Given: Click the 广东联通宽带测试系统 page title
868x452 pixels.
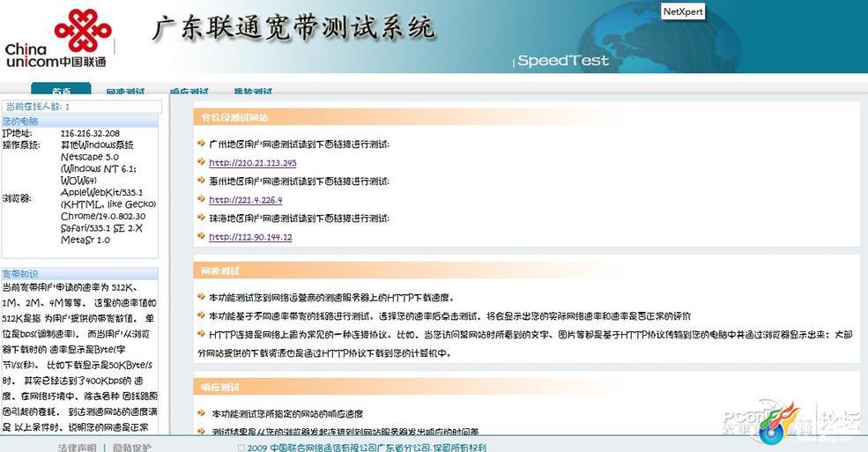Looking at the screenshot, I should coord(293,28).
